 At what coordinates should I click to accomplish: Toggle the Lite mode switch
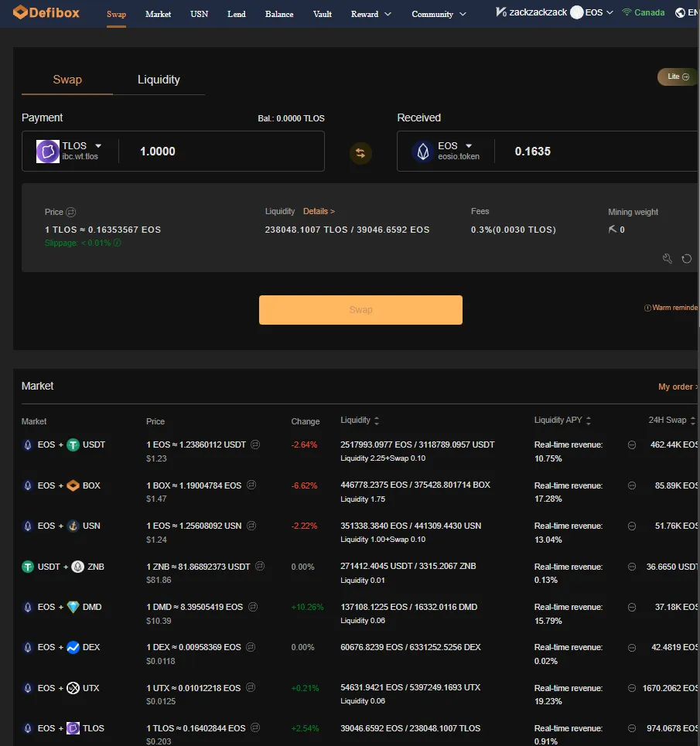click(678, 77)
